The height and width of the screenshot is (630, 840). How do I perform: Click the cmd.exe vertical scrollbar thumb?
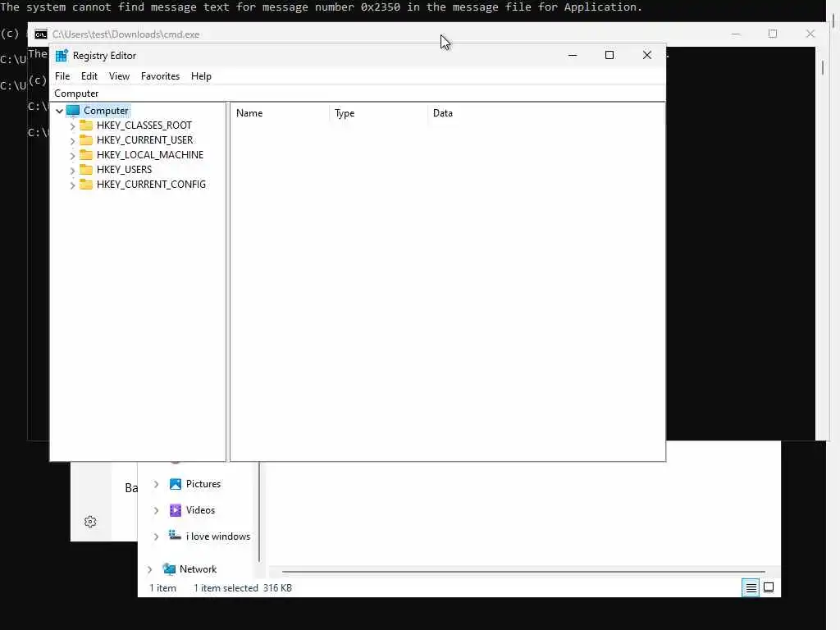click(x=822, y=67)
